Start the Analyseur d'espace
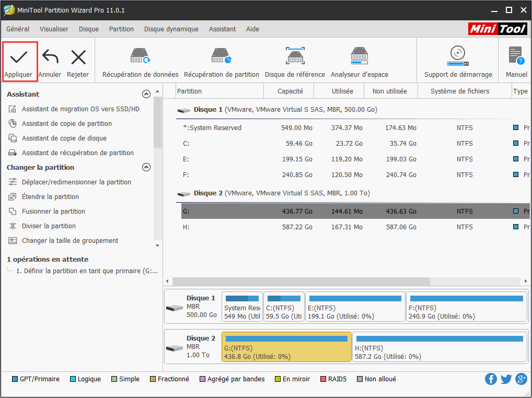Screen dimensions: 532x398 click(x=359, y=60)
